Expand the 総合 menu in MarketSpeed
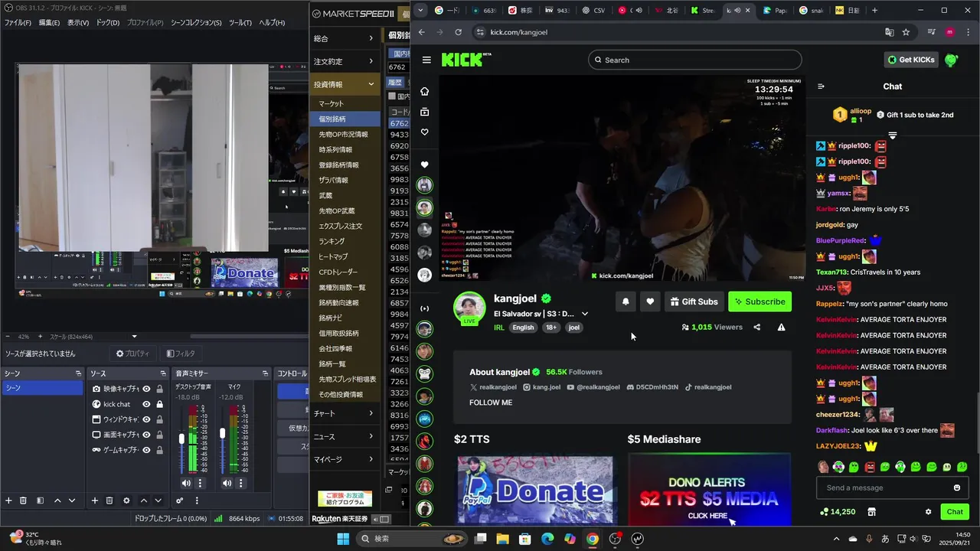980x551 pixels. [x=345, y=38]
